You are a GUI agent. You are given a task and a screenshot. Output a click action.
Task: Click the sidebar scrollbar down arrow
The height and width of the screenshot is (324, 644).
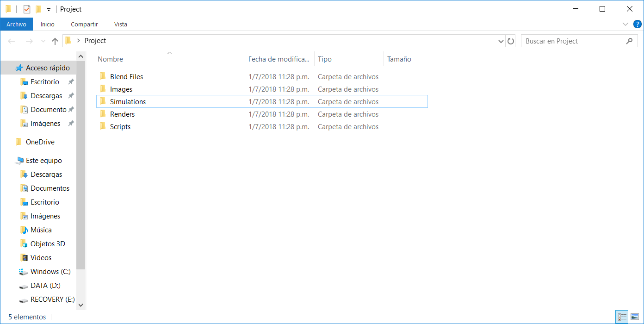tap(81, 305)
